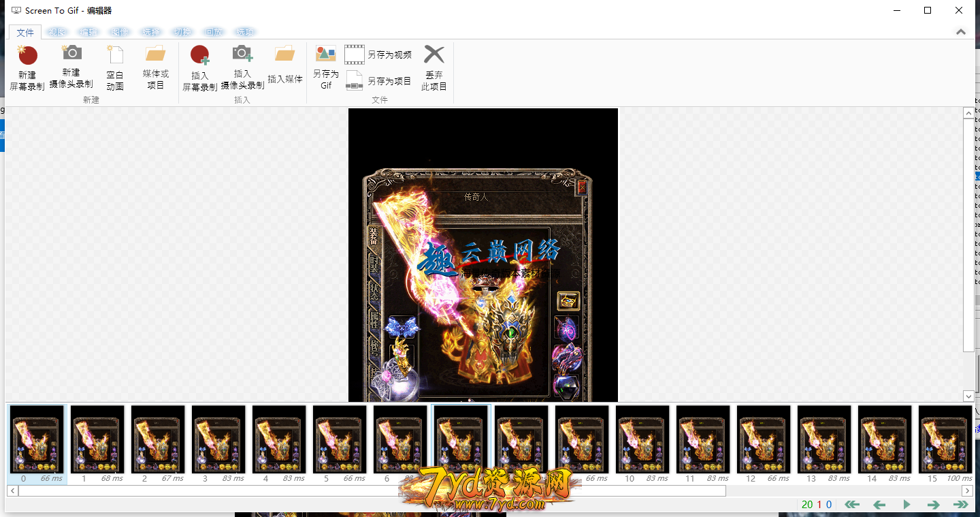Open the 图像 ribbon tab
Viewport: 980px width, 517px height.
(x=120, y=32)
